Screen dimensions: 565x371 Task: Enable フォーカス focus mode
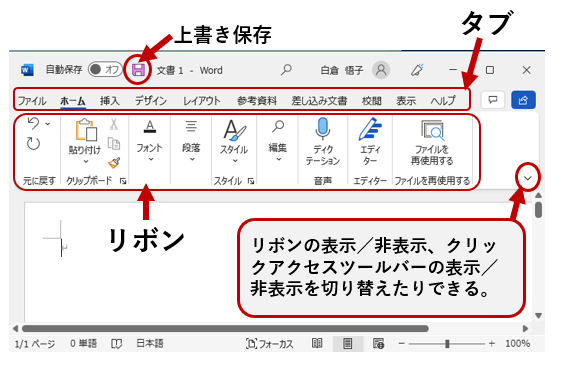pos(270,344)
